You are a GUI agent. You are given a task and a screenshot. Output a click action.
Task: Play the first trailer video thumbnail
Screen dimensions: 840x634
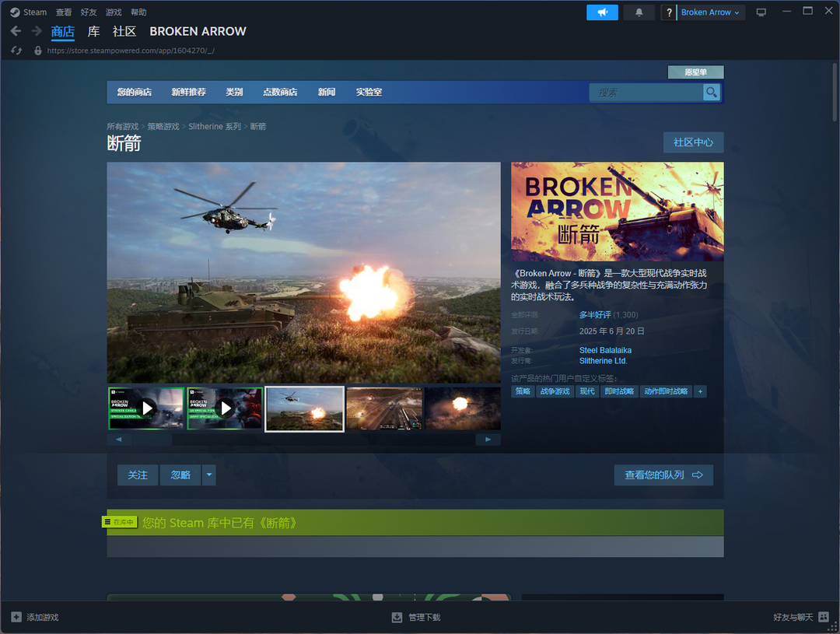146,408
